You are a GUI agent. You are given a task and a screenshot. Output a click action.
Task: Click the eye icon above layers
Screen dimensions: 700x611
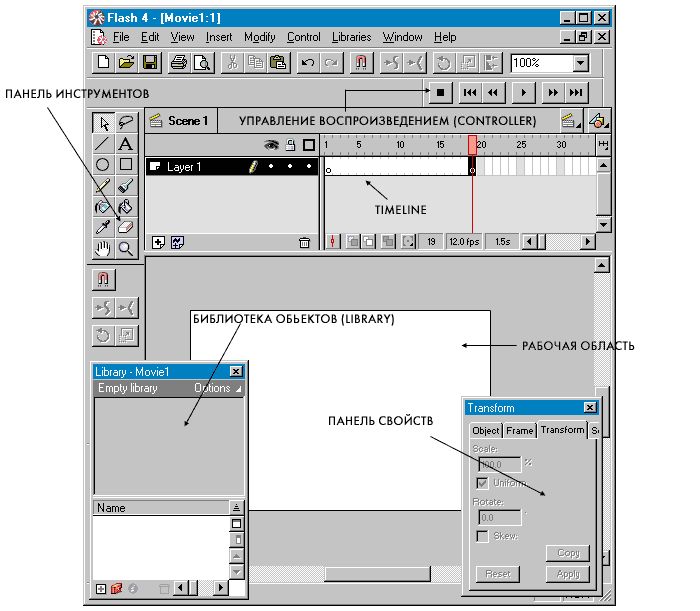[271, 145]
